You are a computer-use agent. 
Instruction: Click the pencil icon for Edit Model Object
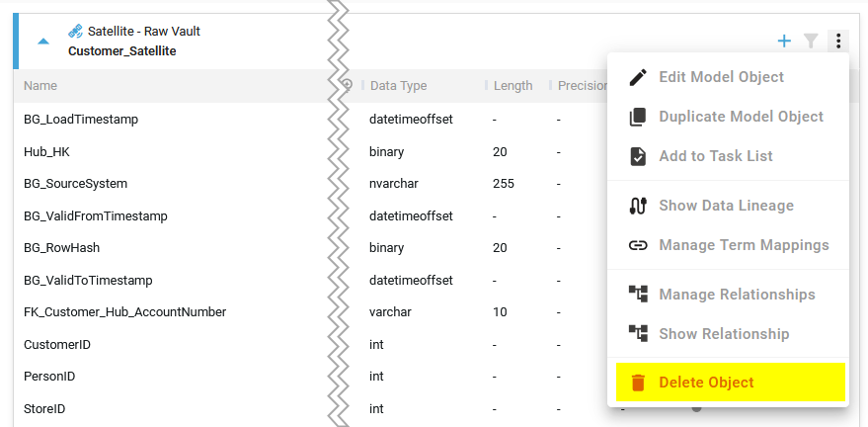[638, 77]
